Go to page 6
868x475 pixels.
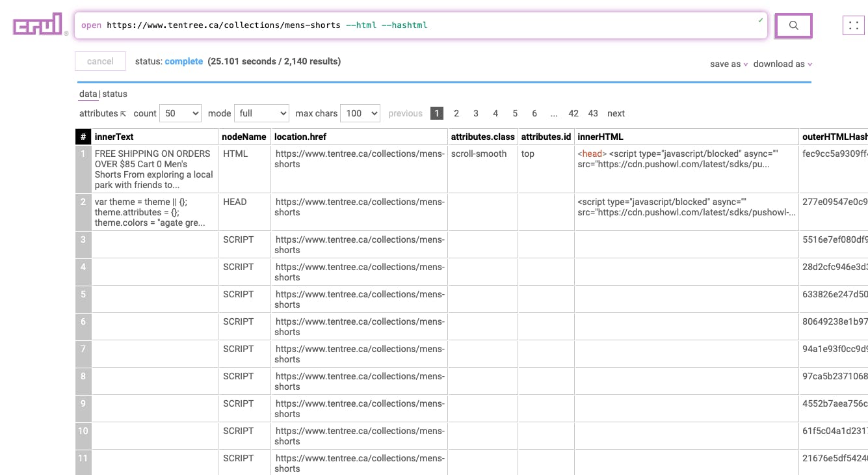(x=534, y=113)
